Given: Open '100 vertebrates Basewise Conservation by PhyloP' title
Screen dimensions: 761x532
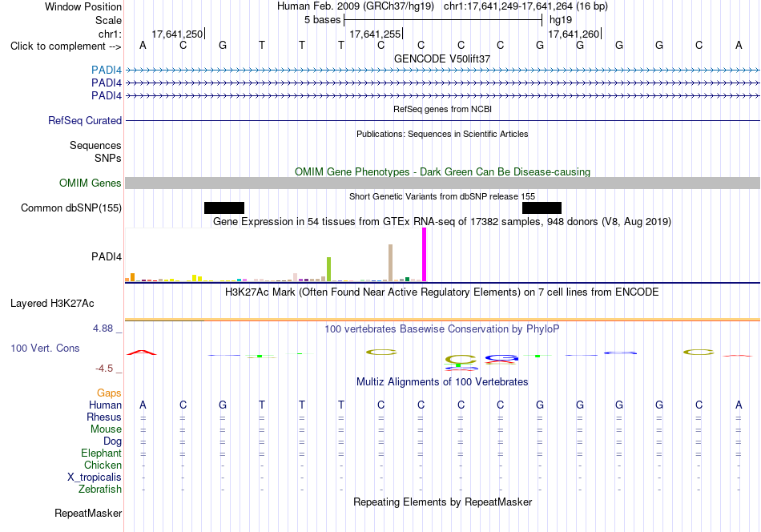Looking at the screenshot, I should (x=442, y=329).
